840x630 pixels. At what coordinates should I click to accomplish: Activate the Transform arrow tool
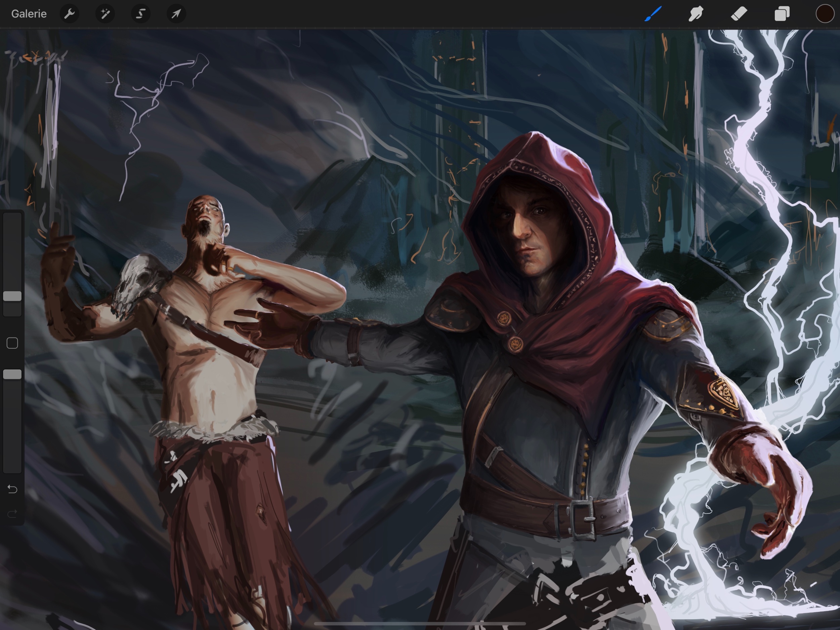[176, 14]
